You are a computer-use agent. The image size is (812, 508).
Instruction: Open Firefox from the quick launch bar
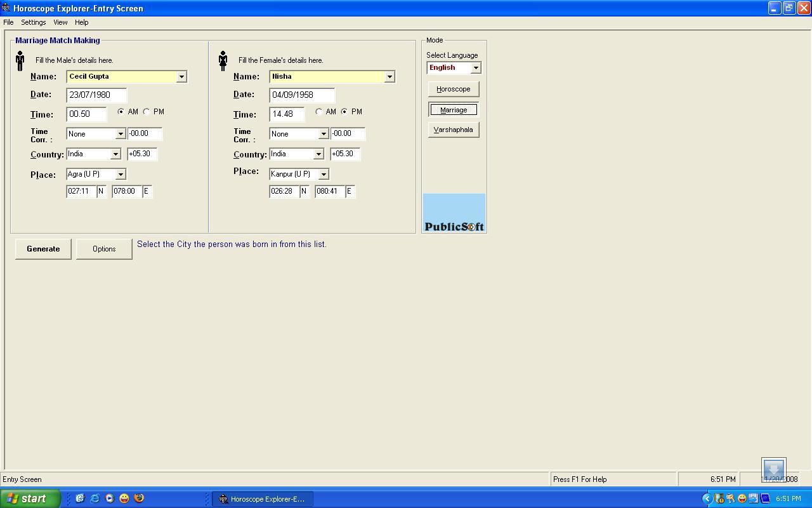pos(139,498)
